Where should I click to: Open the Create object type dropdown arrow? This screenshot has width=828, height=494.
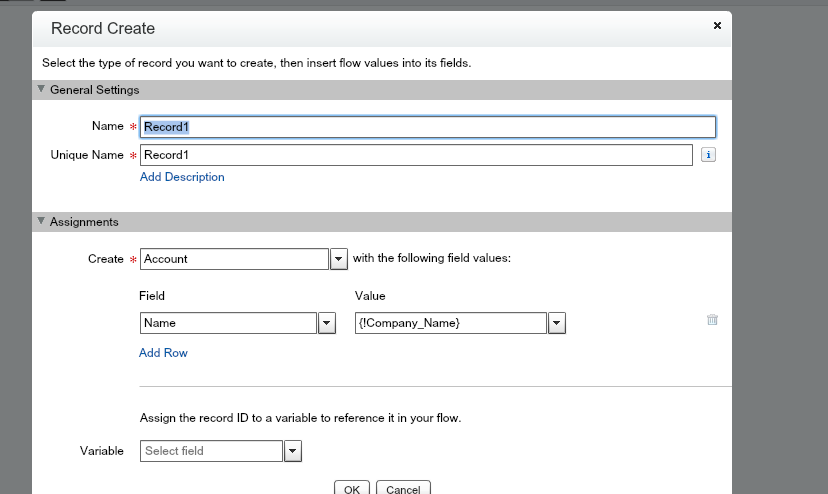[x=339, y=259]
